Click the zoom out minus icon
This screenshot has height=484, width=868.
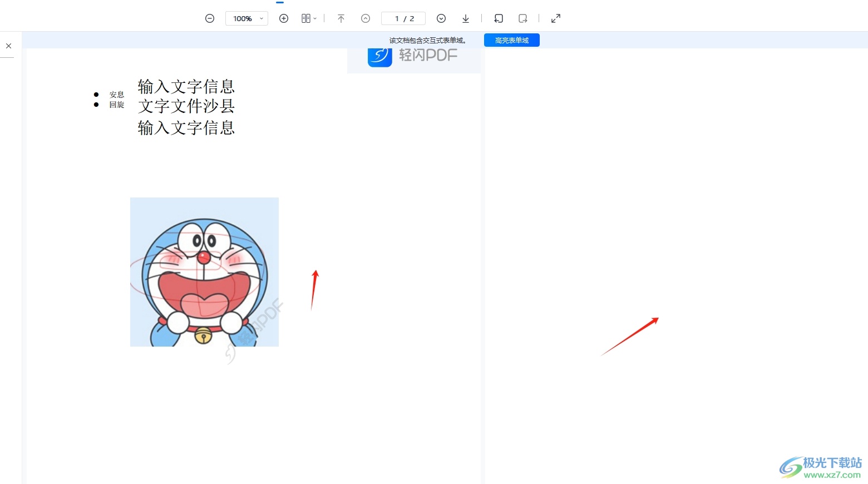pyautogui.click(x=210, y=18)
